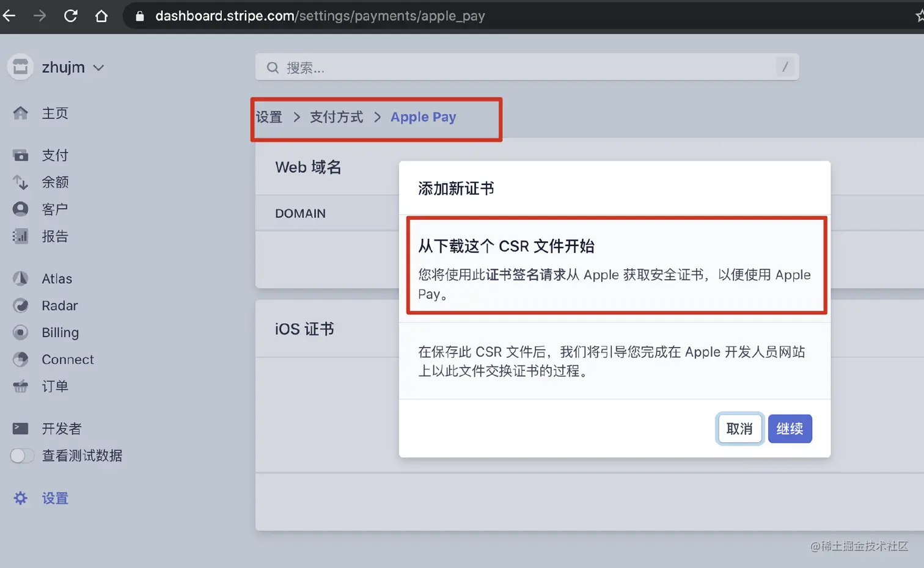Open Billing product link
This screenshot has height=568, width=924.
[x=61, y=332]
